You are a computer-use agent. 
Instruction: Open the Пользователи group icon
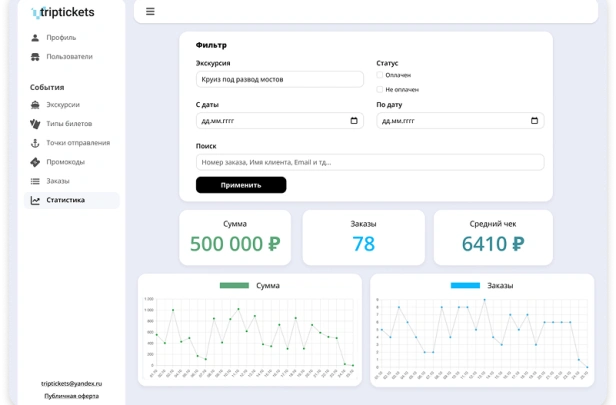(x=35, y=57)
